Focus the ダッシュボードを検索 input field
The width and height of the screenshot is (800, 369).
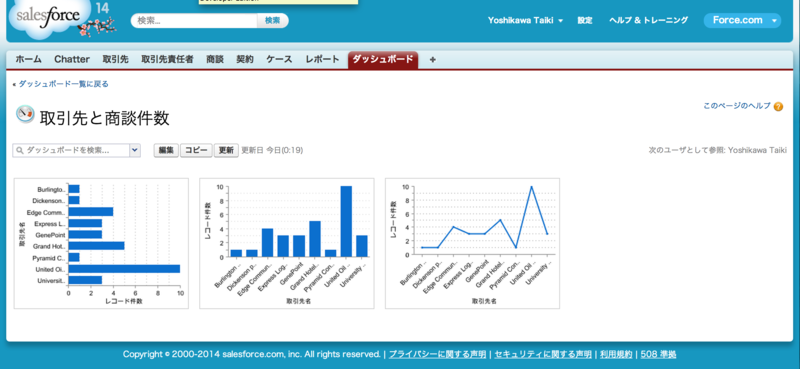(71, 151)
